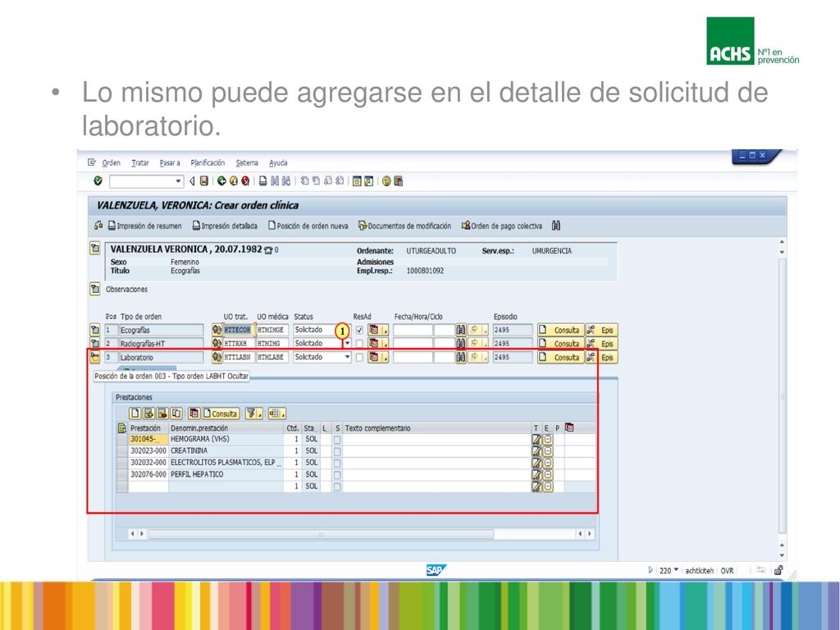Click the green Back arrow icon
The image size is (840, 630).
[x=221, y=181]
